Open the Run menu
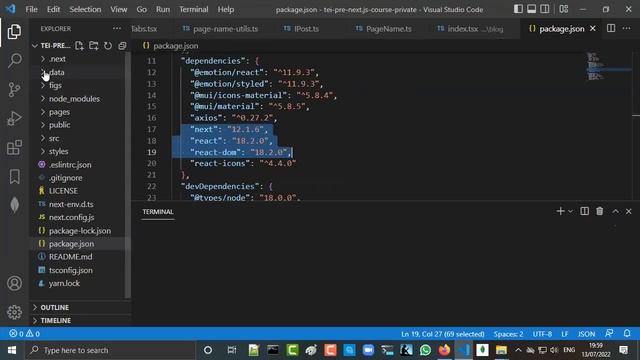The height and width of the screenshot is (360, 640). click(163, 9)
